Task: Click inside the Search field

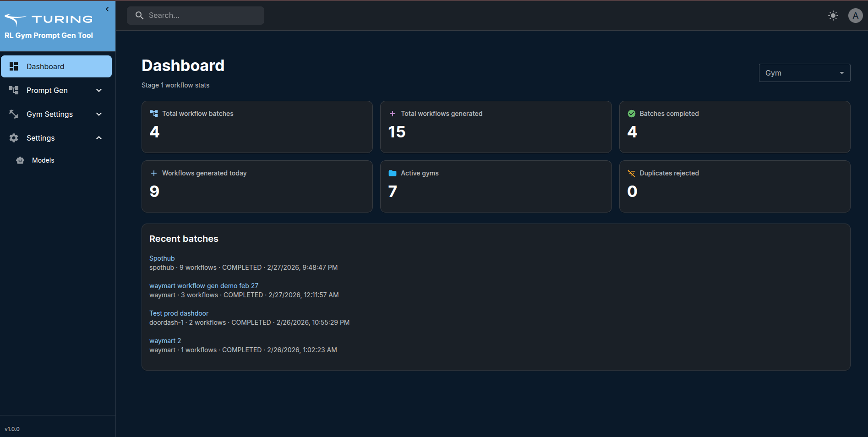Action: coord(197,15)
